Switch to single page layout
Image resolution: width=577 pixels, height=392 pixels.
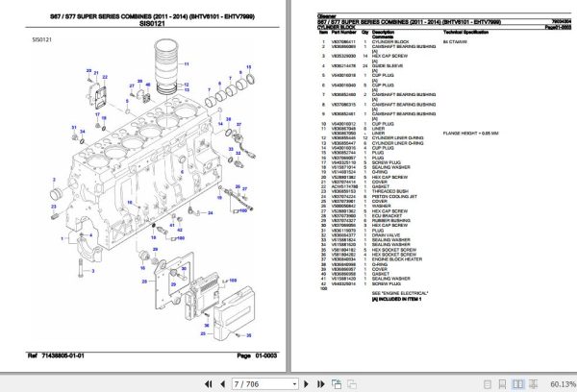[488, 384]
